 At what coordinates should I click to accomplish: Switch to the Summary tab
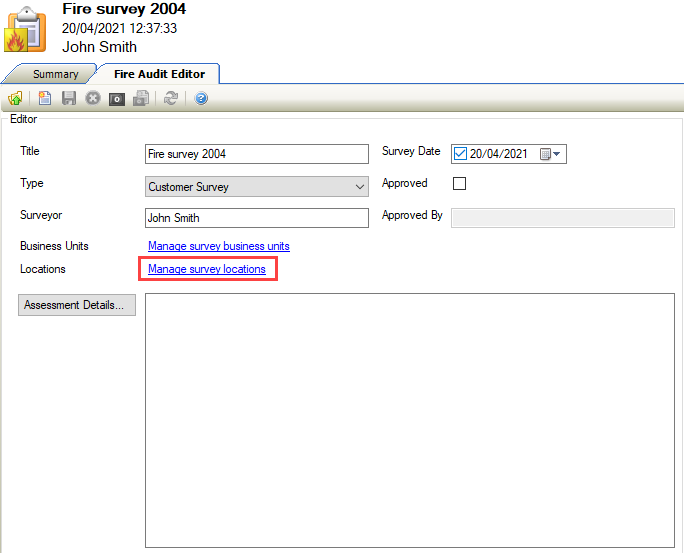coord(55,74)
